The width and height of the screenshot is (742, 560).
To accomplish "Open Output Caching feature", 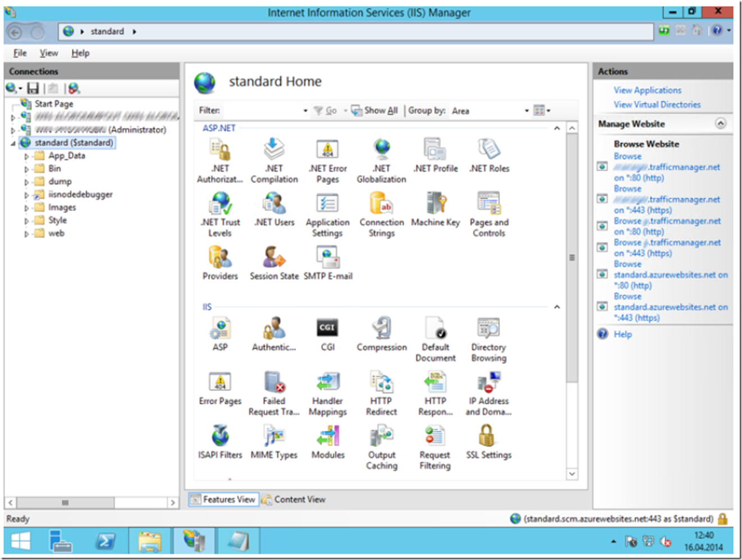I will coord(382,447).
